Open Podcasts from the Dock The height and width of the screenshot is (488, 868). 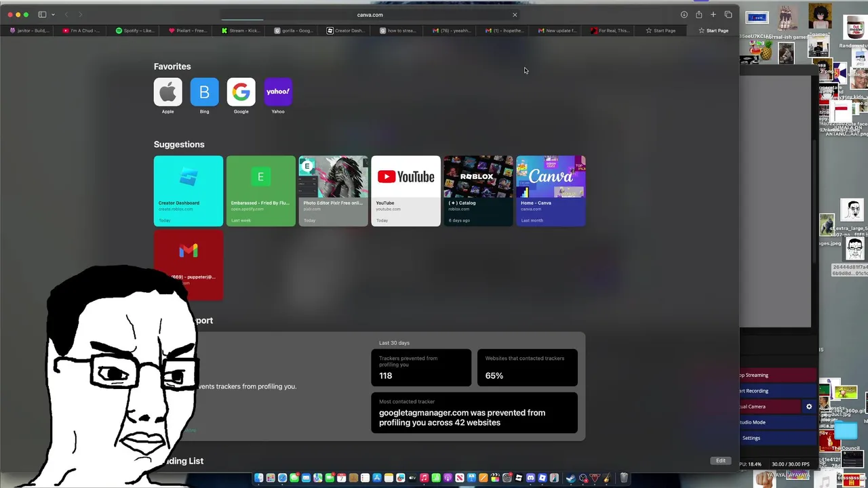click(448, 478)
